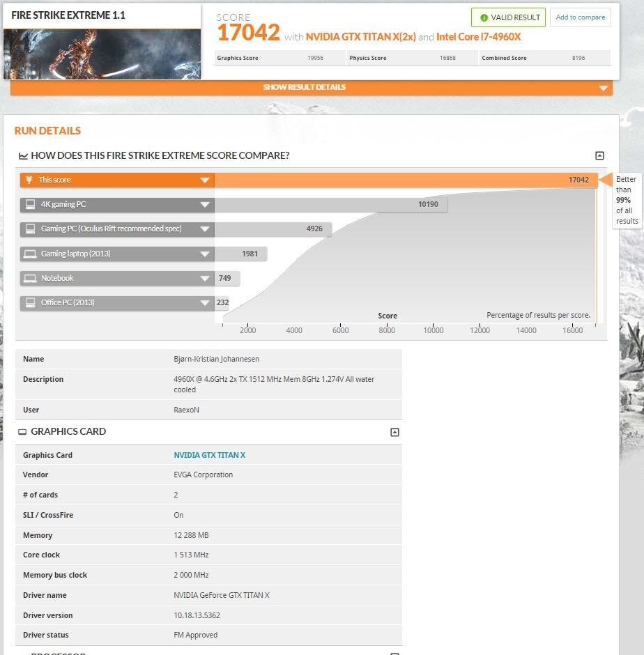644x655 pixels.
Task: Expand the This score dropdown arrow
Action: coord(204,180)
